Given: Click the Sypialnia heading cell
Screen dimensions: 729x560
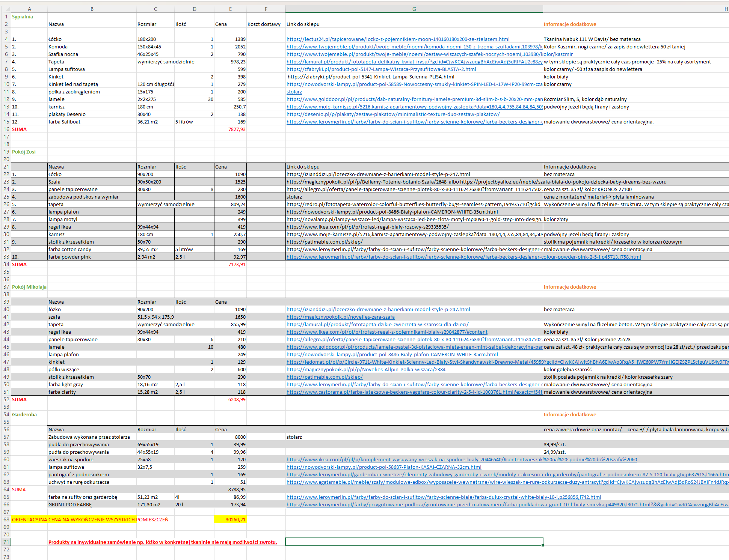Looking at the screenshot, I should [23, 17].
